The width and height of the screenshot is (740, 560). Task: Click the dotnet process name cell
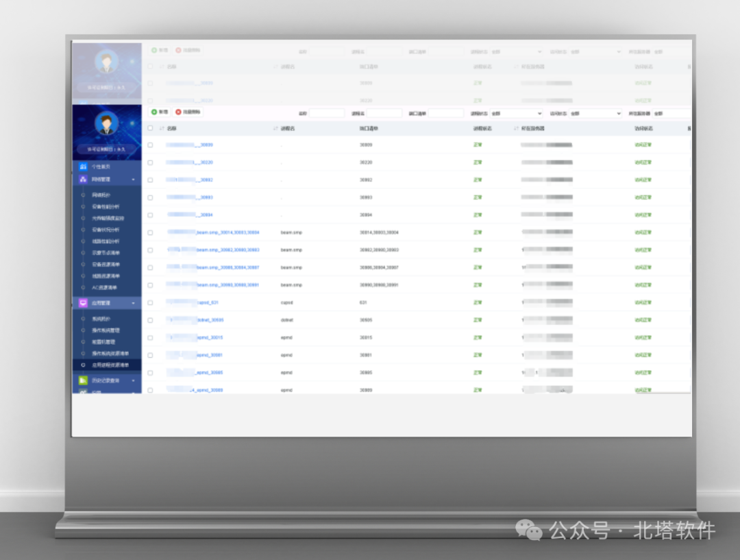[287, 320]
